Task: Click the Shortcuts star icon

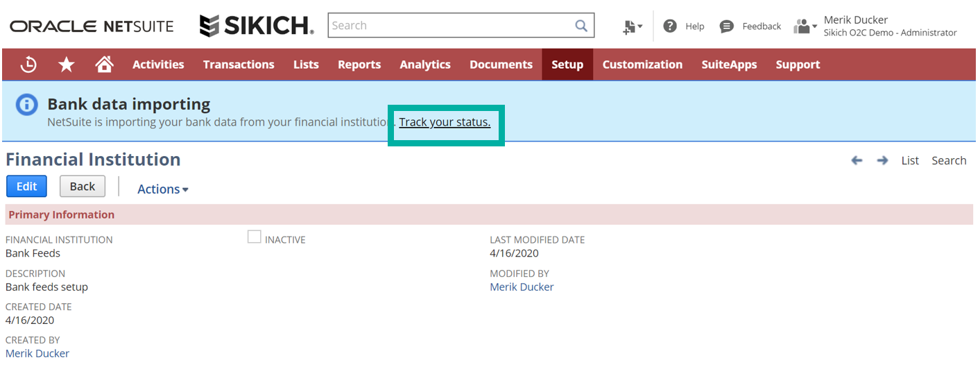Action: pos(67,65)
